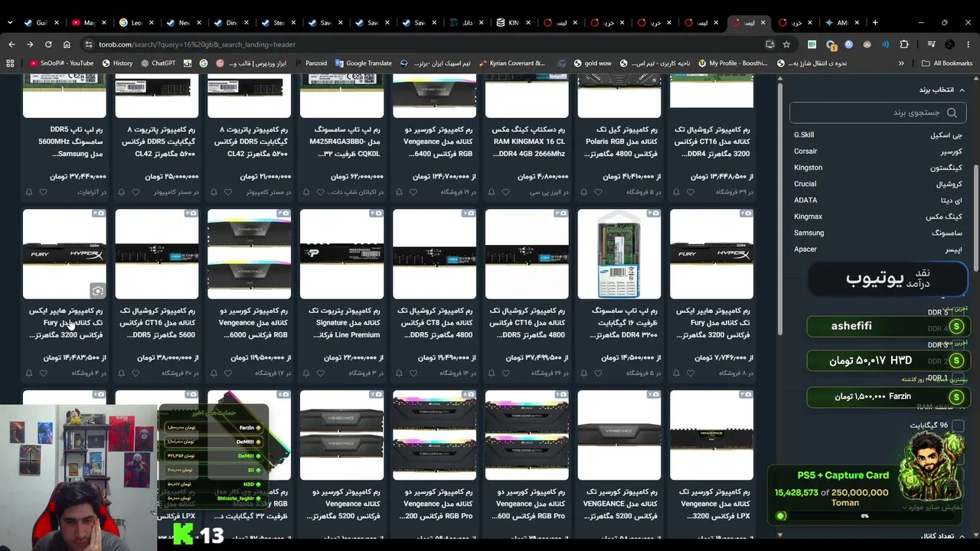Focus the جستجوی برند brand search field
980x551 pixels.
point(877,112)
